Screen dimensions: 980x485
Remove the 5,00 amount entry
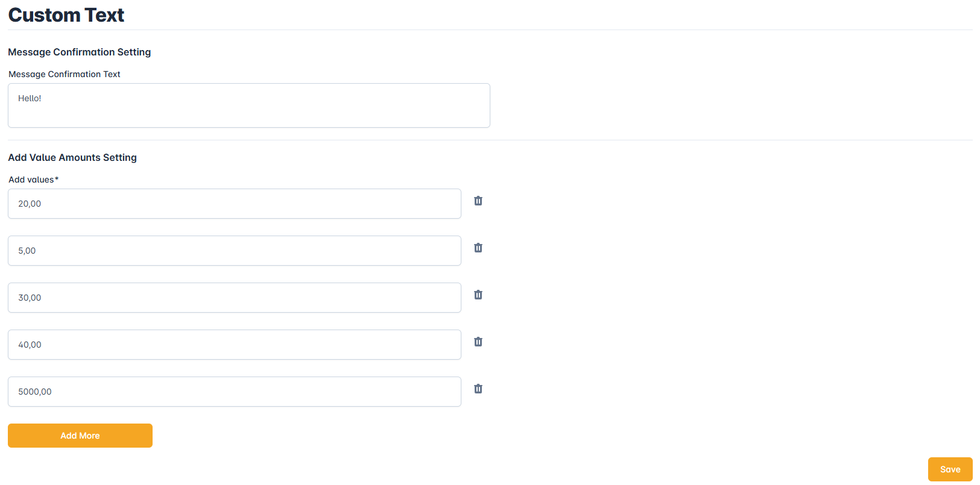pyautogui.click(x=478, y=248)
